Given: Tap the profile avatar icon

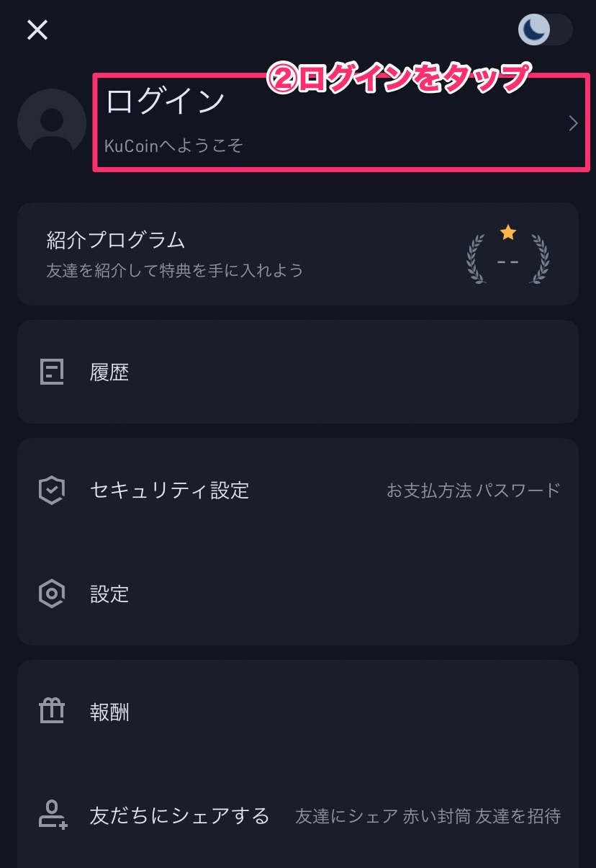Looking at the screenshot, I should tap(52, 123).
